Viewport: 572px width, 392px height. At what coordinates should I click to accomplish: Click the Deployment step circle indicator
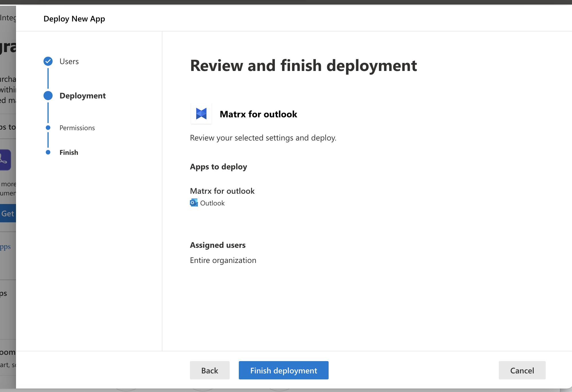point(48,96)
